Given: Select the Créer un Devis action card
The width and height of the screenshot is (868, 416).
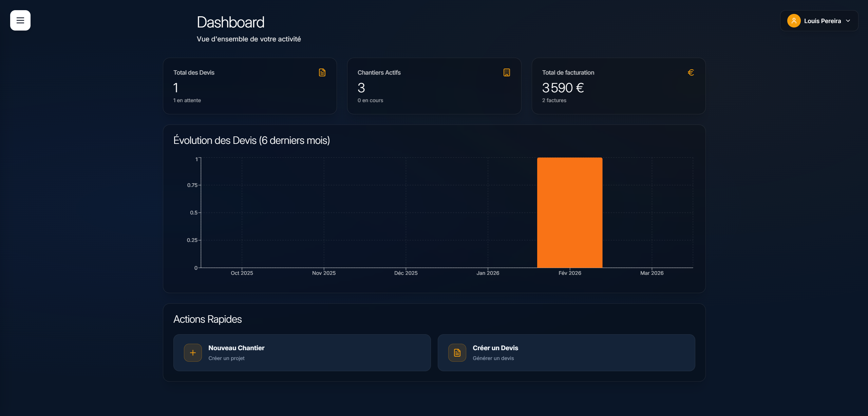Looking at the screenshot, I should coord(566,353).
